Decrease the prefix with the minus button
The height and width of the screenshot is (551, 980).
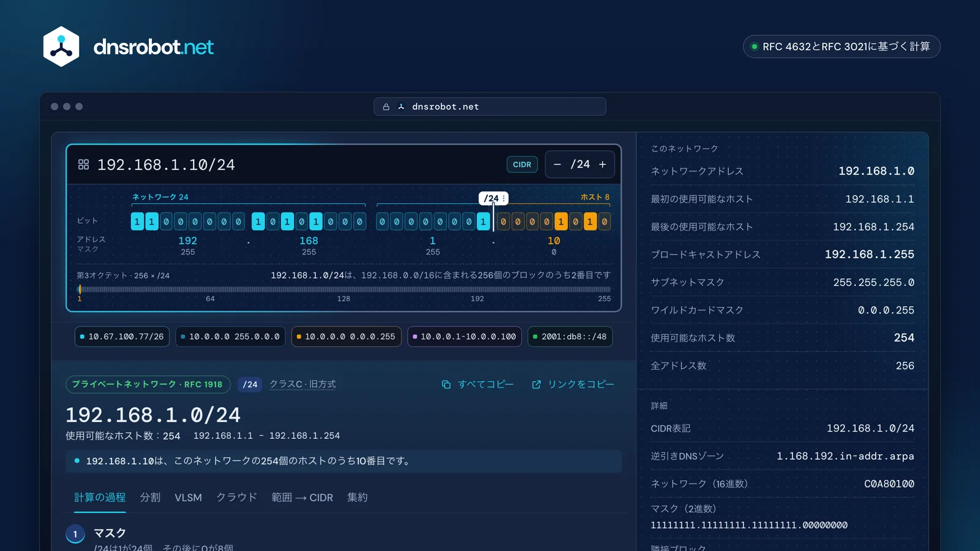[x=557, y=165]
